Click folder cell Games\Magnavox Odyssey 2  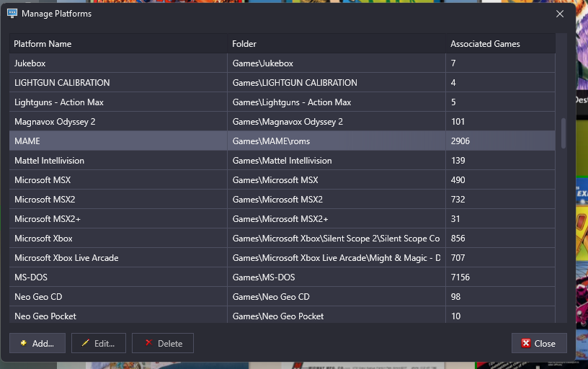tap(337, 122)
